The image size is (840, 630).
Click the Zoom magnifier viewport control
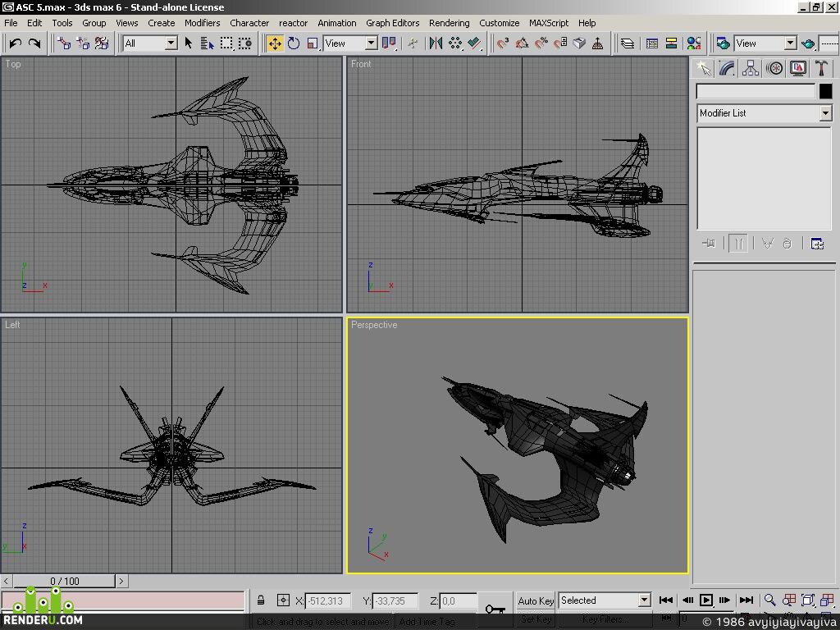point(769,600)
